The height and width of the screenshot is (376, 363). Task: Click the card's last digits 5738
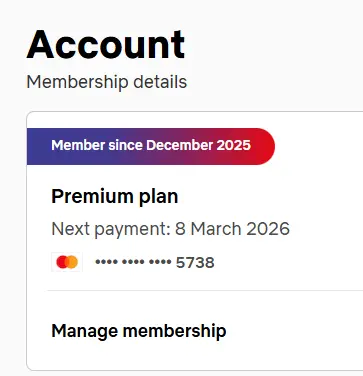tap(195, 263)
